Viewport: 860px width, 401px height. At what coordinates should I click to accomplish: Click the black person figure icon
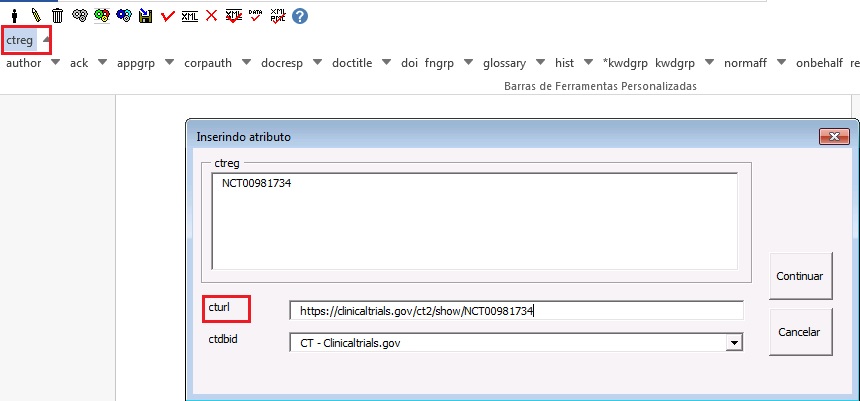click(14, 16)
